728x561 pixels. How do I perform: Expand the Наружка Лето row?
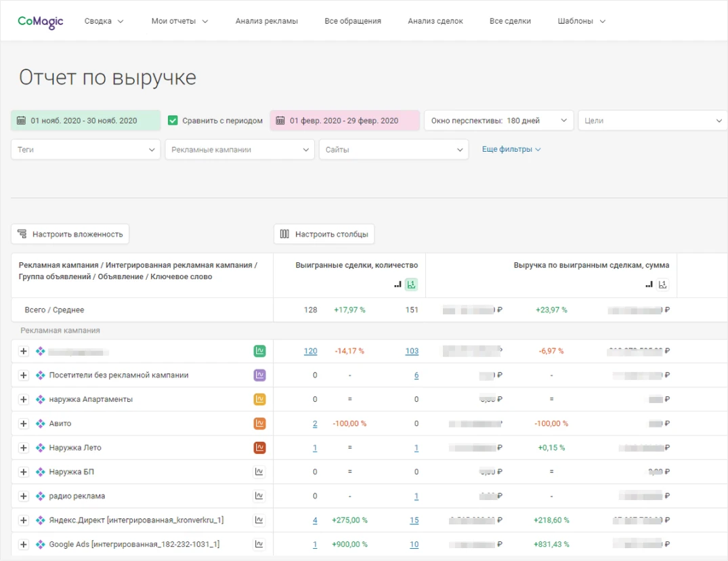23,448
